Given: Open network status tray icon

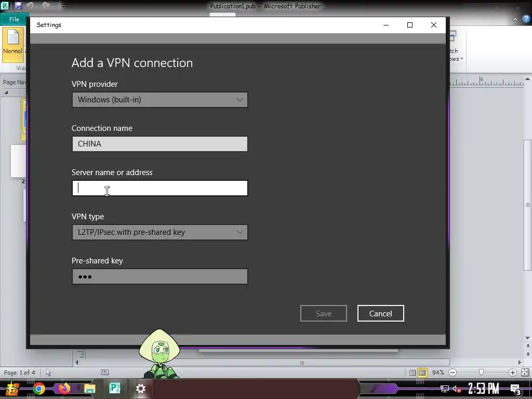Looking at the screenshot, I should click(x=445, y=389).
